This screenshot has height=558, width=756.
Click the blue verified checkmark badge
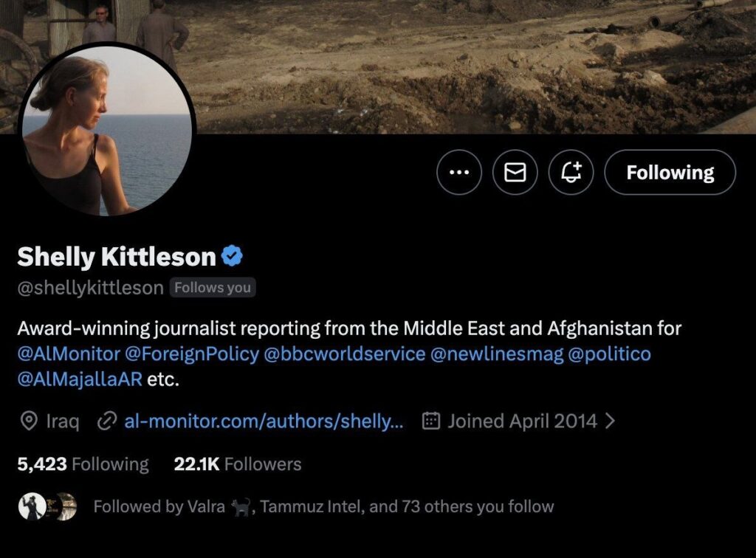click(233, 256)
